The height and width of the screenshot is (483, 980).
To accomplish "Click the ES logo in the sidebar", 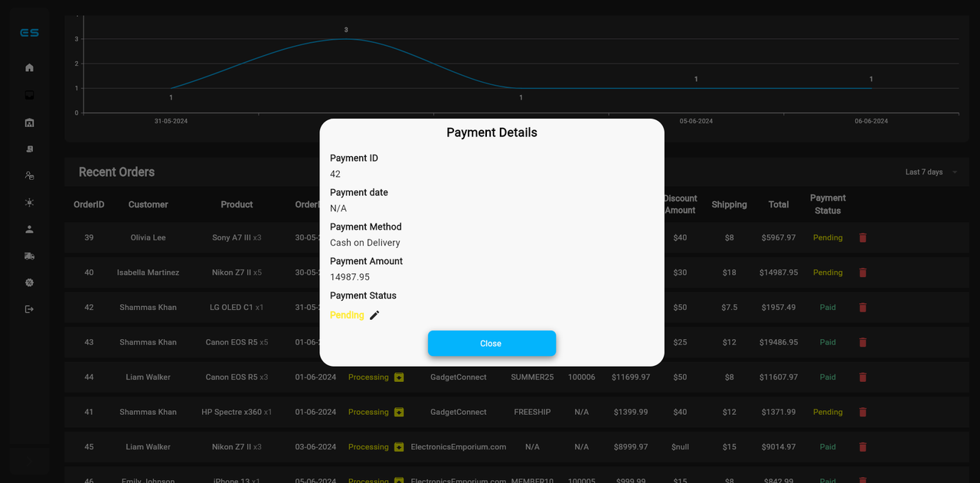I will pos(29,32).
